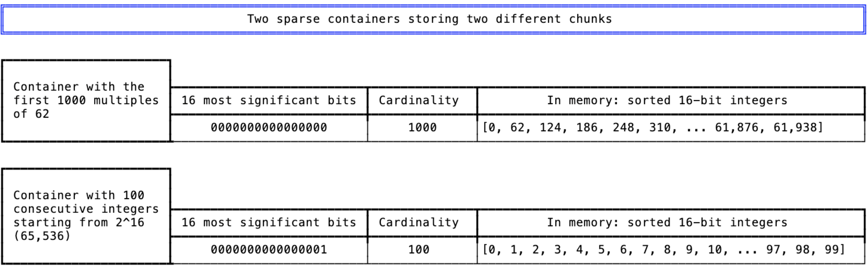
Task: Select the '100 consecutive integers' container label
Action: tap(86, 216)
